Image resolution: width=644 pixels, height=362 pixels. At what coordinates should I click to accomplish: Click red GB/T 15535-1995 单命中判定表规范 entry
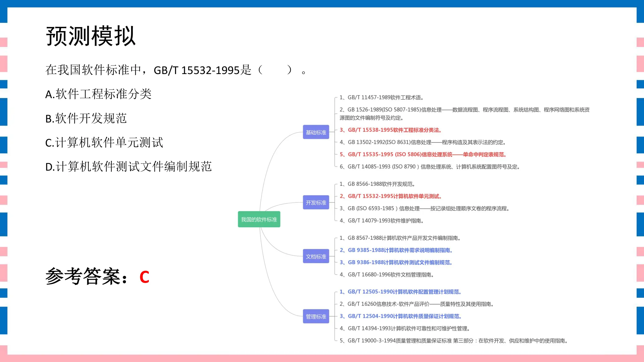click(423, 154)
